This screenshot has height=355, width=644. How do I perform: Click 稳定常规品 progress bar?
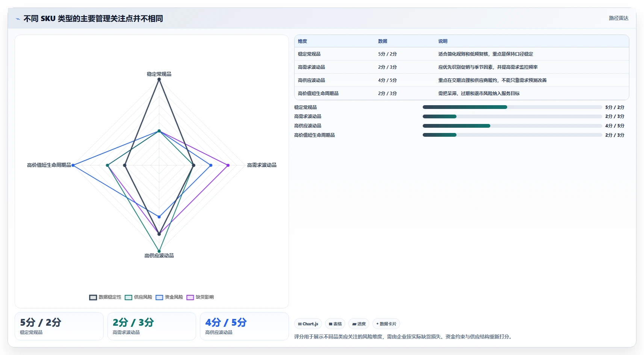tap(512, 107)
